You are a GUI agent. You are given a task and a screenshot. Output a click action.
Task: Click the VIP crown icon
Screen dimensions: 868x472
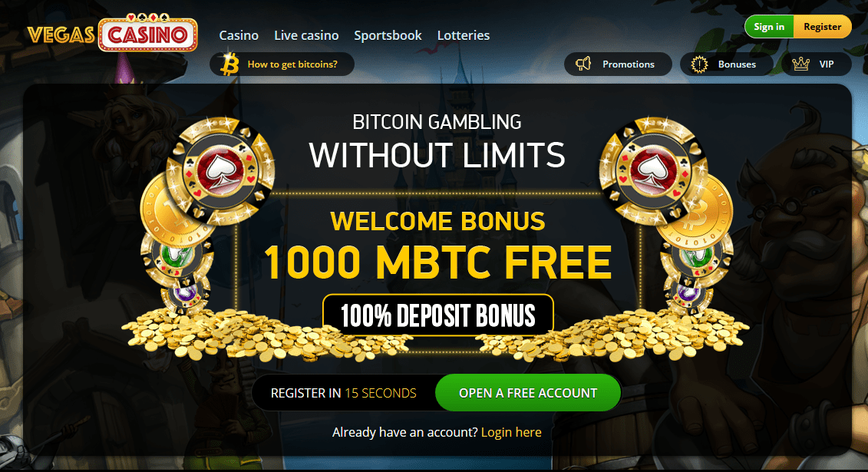[x=800, y=64]
